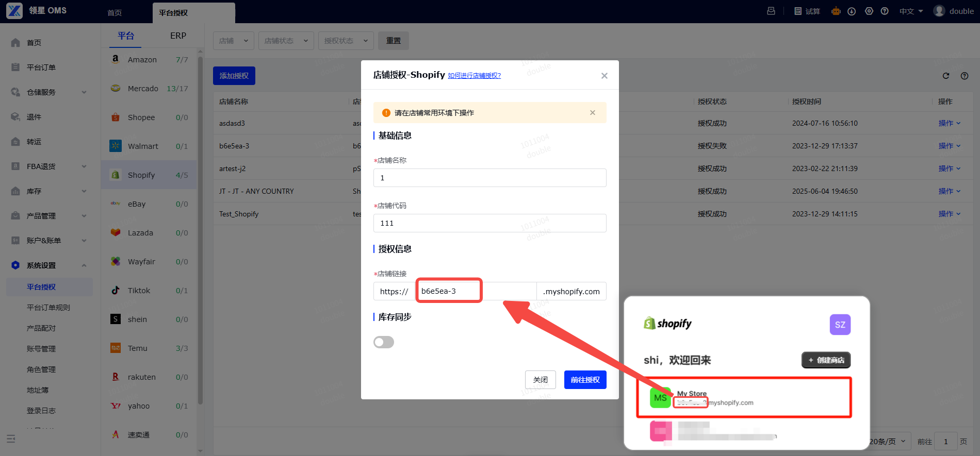Open the 如何进行店铺授权? link
The height and width of the screenshot is (456, 980).
pyautogui.click(x=475, y=76)
